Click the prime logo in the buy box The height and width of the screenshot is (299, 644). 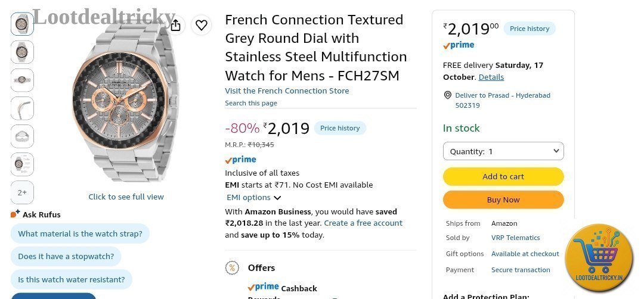pos(459,45)
